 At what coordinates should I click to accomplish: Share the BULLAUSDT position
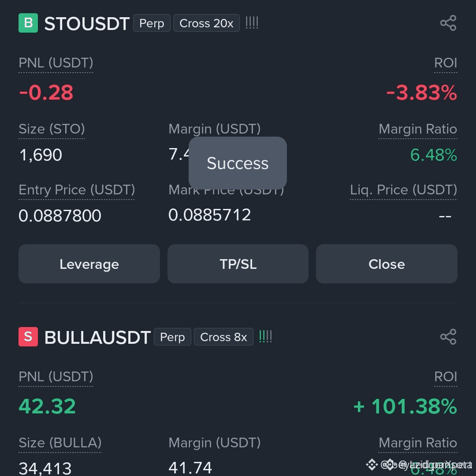pyautogui.click(x=448, y=337)
